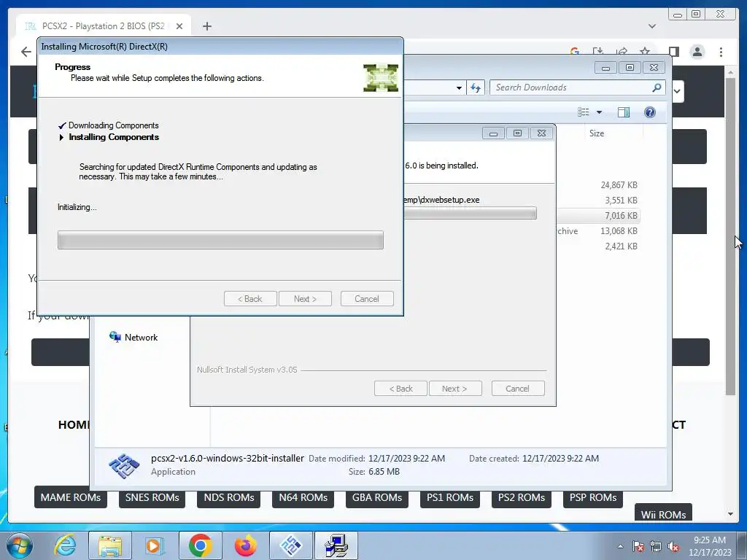Close the PCSX2 Playstation 2 BIOS tab

coord(179,26)
